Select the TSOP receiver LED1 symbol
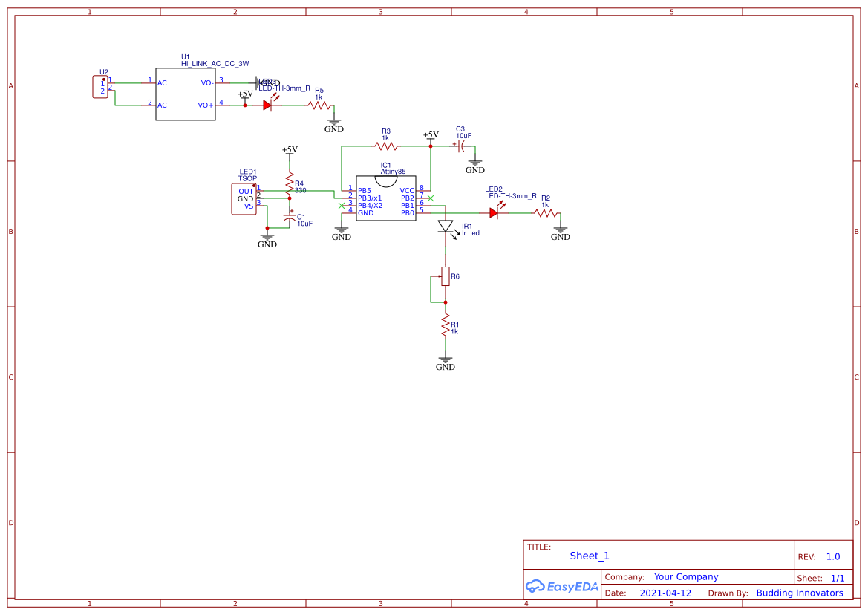Viewport: 868px width, 615px height. point(245,198)
